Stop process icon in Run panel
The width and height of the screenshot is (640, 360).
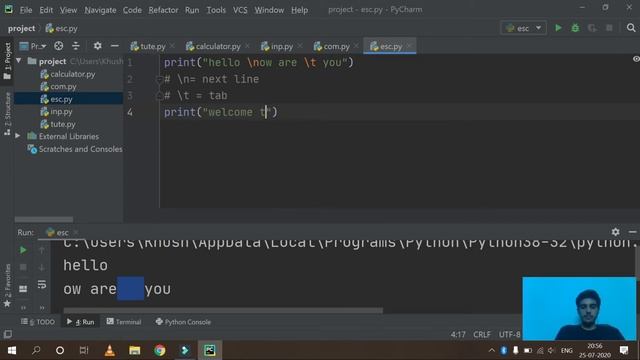(23, 267)
